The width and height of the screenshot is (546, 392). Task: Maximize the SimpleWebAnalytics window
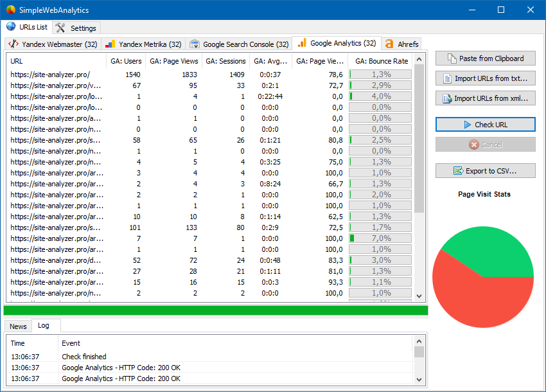click(x=501, y=10)
